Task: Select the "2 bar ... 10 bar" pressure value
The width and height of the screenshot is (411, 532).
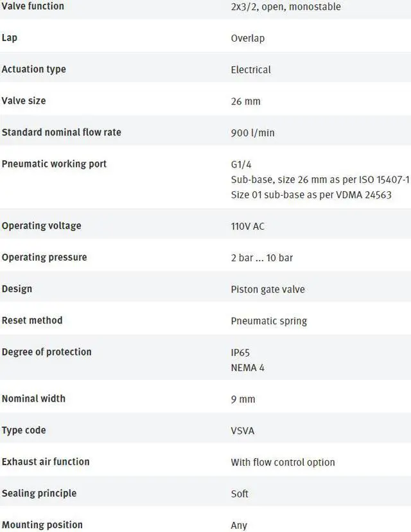Action: [x=262, y=258]
